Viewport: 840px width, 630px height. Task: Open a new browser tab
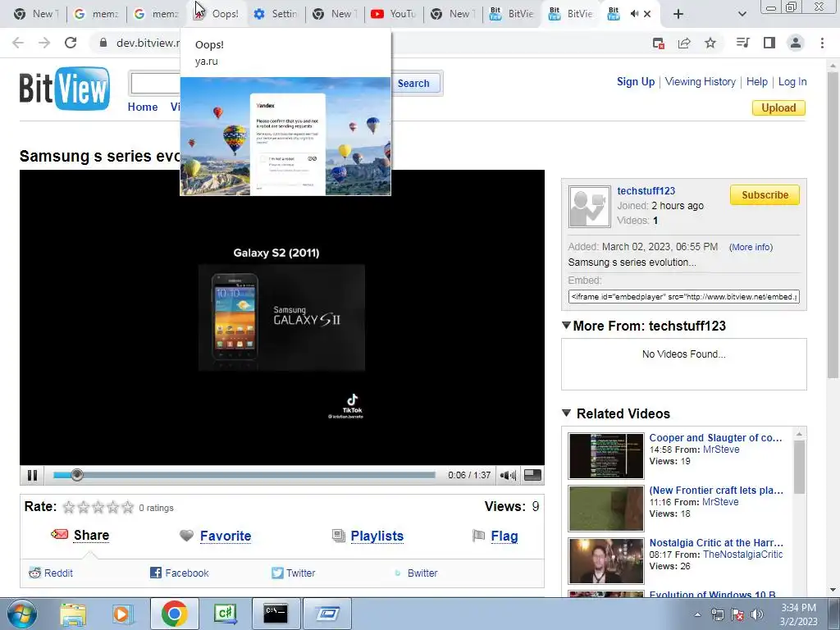pyautogui.click(x=678, y=14)
